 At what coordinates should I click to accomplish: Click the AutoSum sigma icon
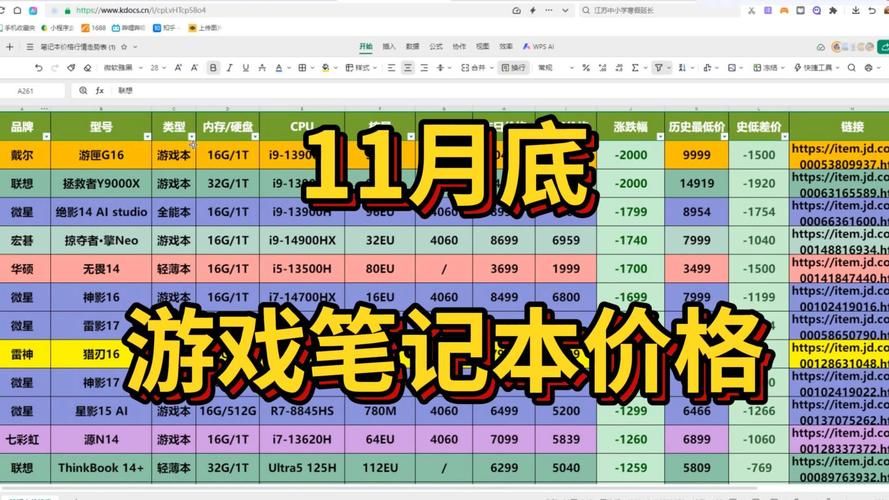coord(635,67)
